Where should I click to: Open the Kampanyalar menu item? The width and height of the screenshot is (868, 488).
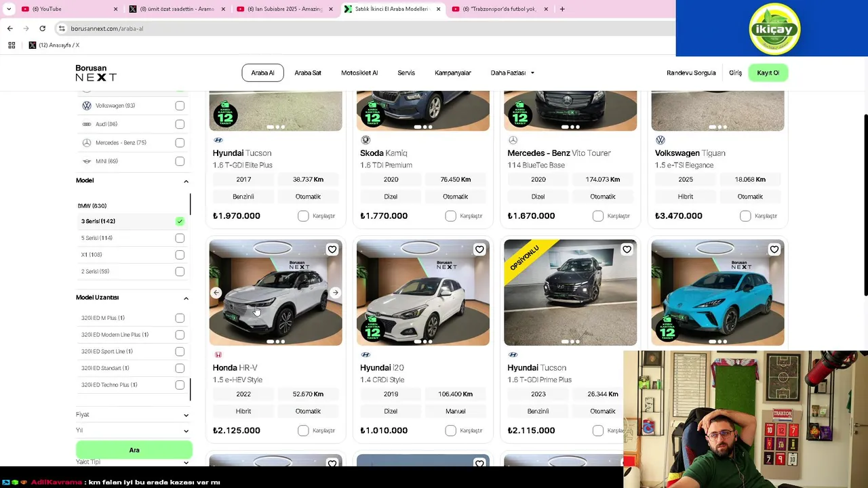(453, 73)
